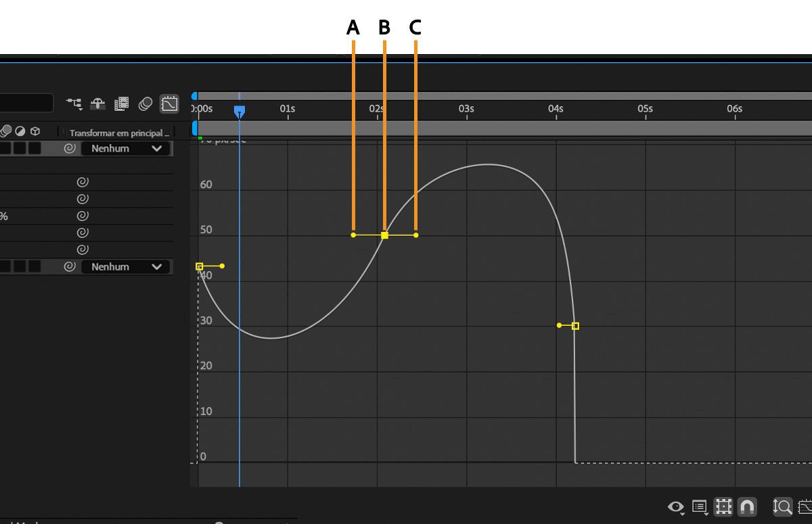Click the right bezier handle at point C
The image size is (812, 524).
click(415, 235)
